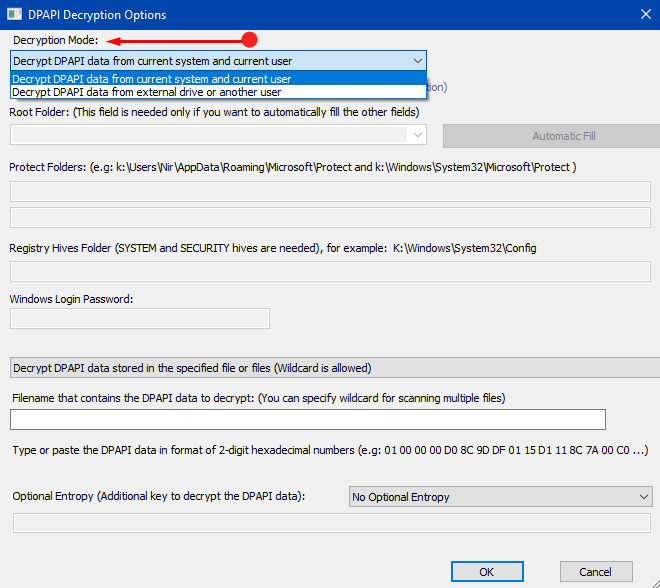This screenshot has width=660, height=588.
Task: Click the Windows Login Password label
Action: pos(71,299)
